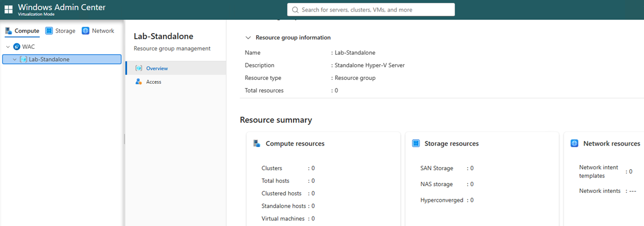Focus the search servers and clusters box
Image resolution: width=644 pixels, height=226 pixels.
pyautogui.click(x=371, y=9)
